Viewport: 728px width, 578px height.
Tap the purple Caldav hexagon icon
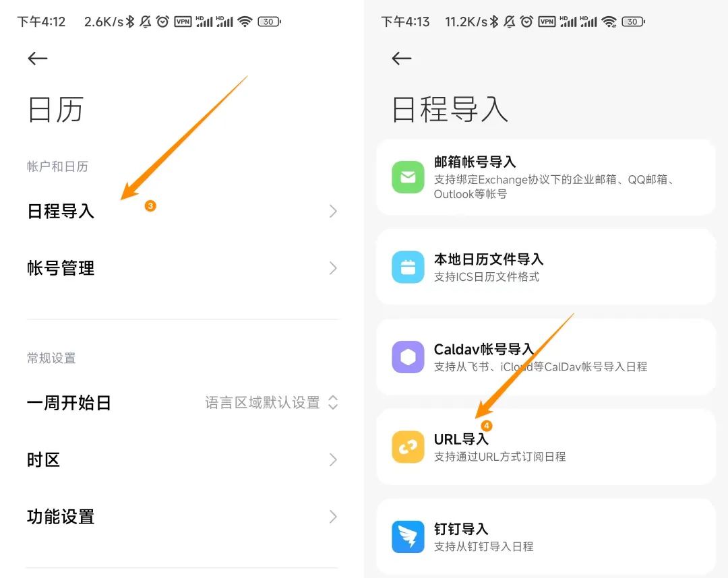click(408, 357)
